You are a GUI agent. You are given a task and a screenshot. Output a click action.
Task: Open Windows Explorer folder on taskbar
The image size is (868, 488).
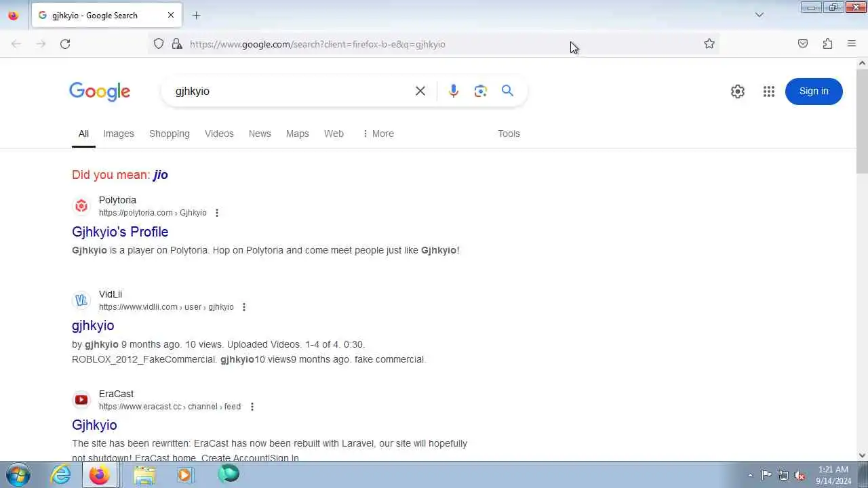[x=144, y=474]
